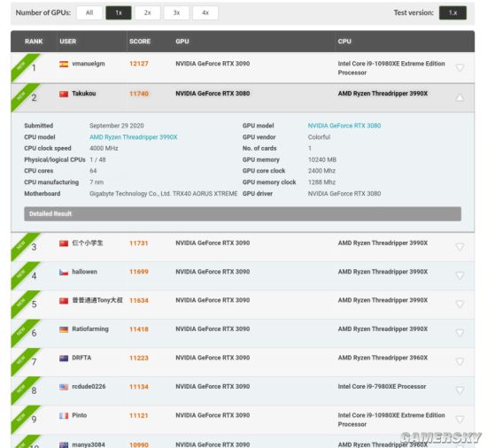Click the Australia flag beside DRFTA

[64, 359]
